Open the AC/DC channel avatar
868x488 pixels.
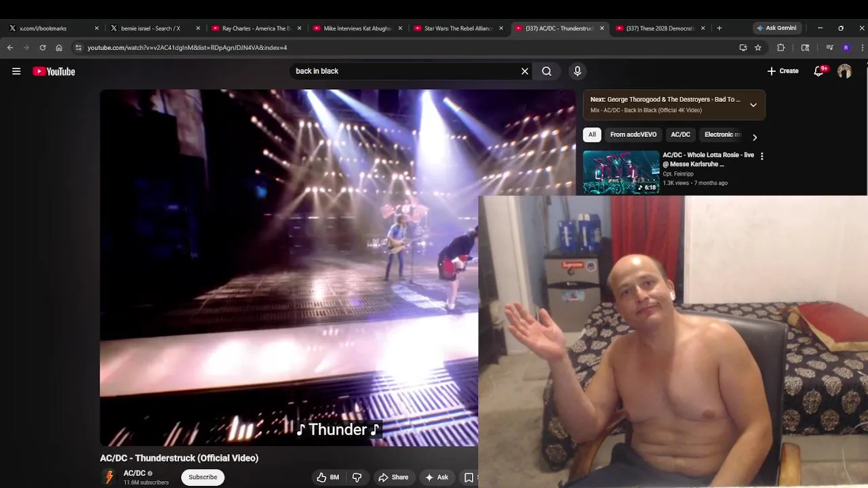point(108,477)
